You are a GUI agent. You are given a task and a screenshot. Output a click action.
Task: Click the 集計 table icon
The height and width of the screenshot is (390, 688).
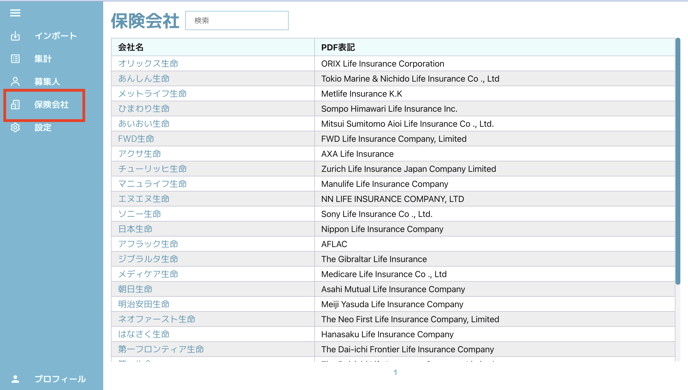coord(15,59)
